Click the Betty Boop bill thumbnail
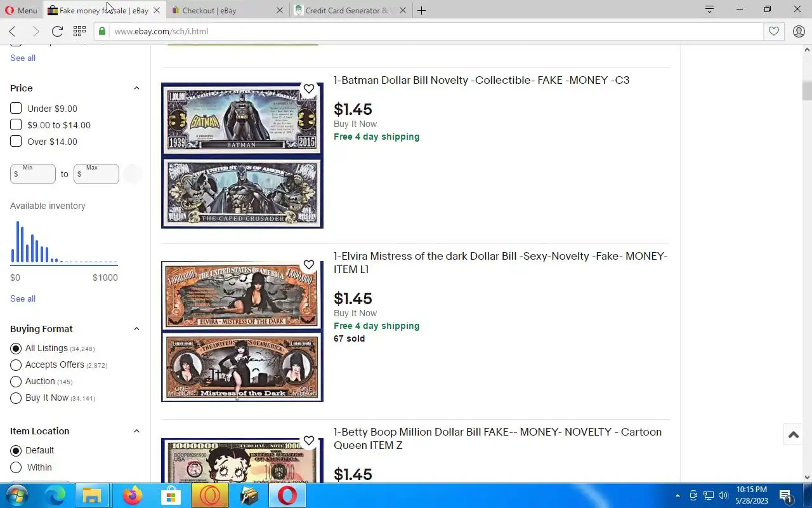 242,460
